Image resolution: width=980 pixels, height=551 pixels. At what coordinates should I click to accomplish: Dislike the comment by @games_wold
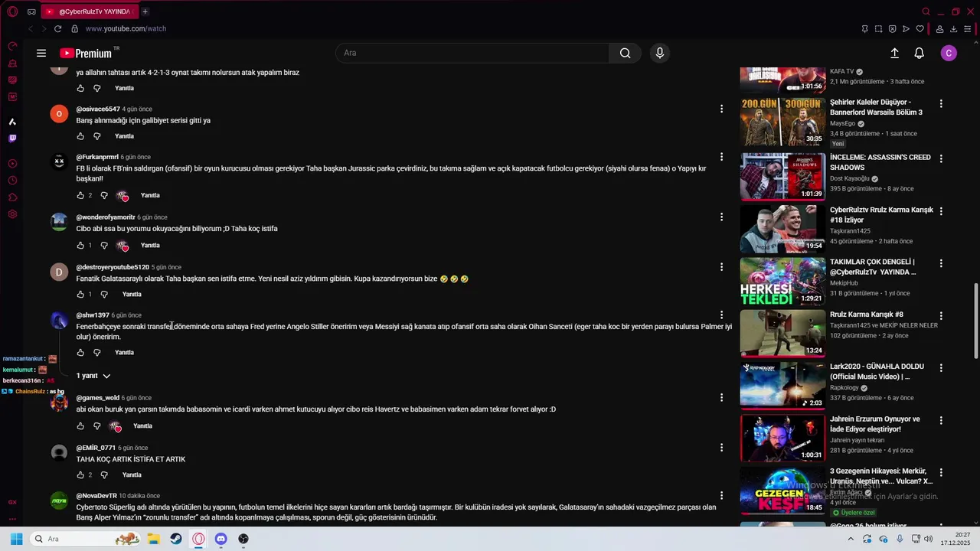[x=97, y=426]
